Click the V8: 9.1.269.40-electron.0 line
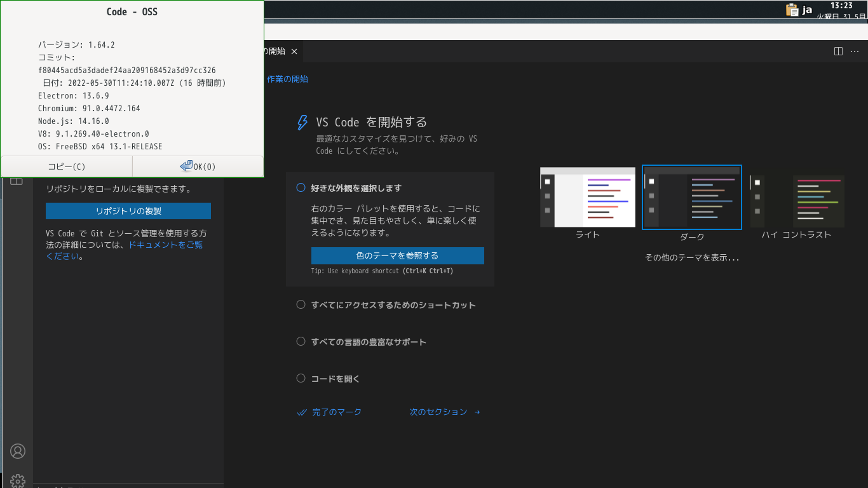 coord(93,133)
